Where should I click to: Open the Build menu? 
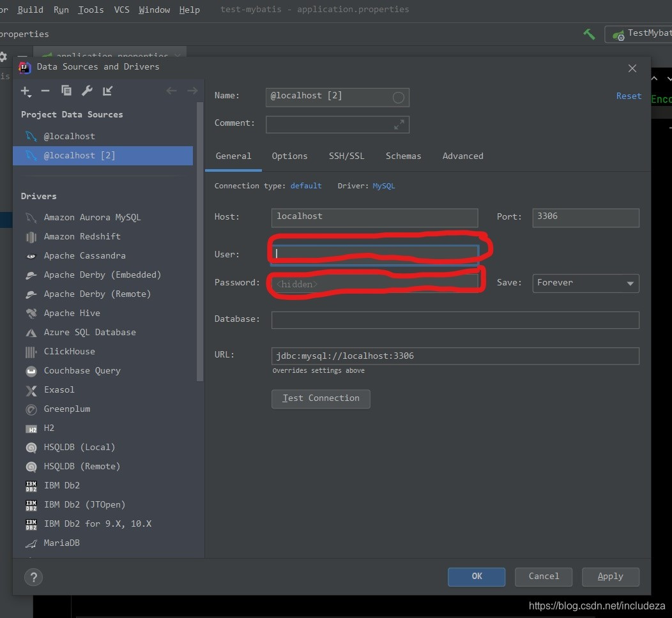click(30, 10)
